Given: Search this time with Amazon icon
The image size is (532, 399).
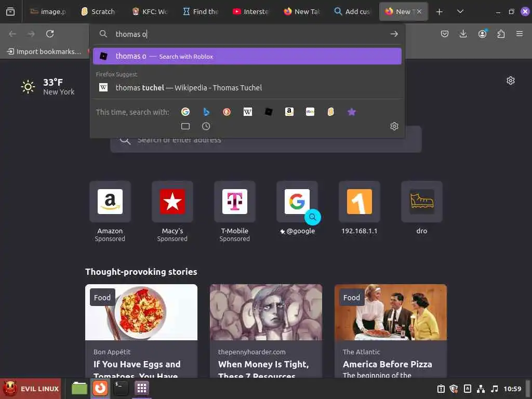Looking at the screenshot, I should tap(289, 112).
